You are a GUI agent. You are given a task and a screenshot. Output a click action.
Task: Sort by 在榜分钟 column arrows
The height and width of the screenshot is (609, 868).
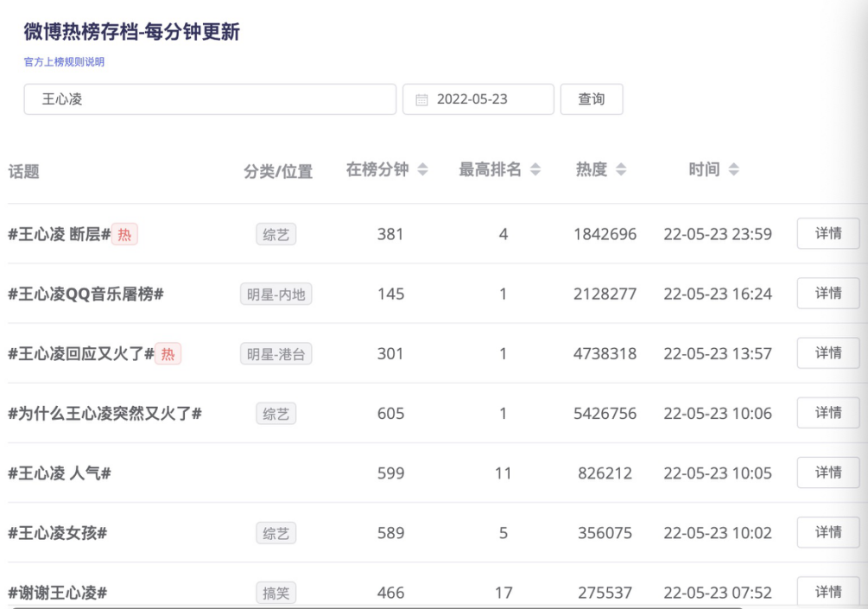(x=422, y=170)
